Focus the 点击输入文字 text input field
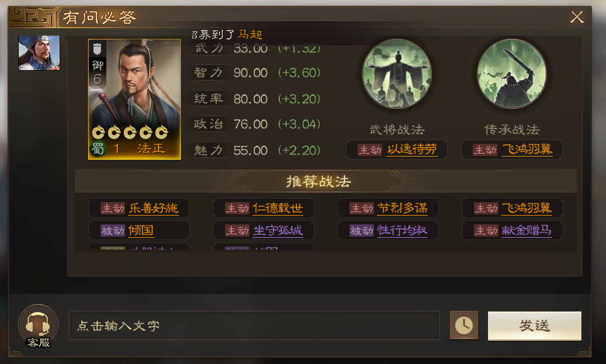Viewport: 606px width, 364px height. click(254, 325)
